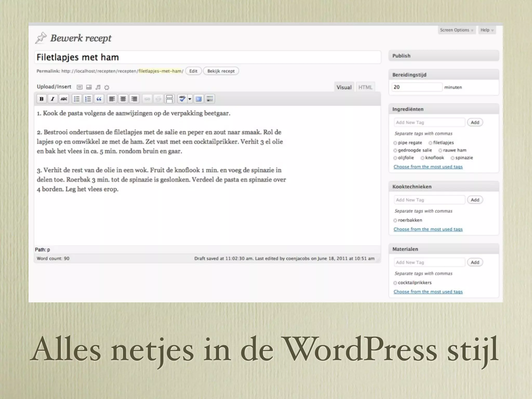The height and width of the screenshot is (399, 532).
Task: Click the editor resize handle at bottom right
Action: click(378, 260)
